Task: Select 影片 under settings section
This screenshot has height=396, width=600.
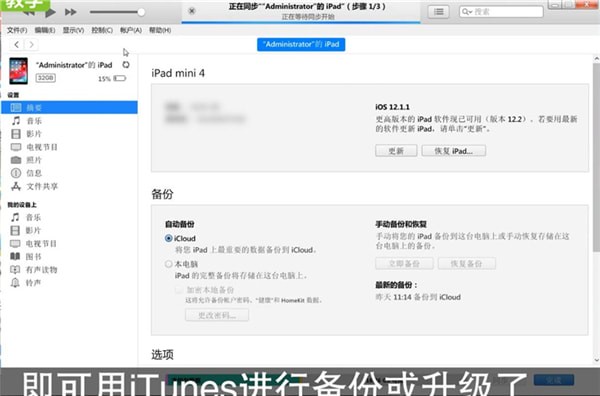Action: (69, 134)
